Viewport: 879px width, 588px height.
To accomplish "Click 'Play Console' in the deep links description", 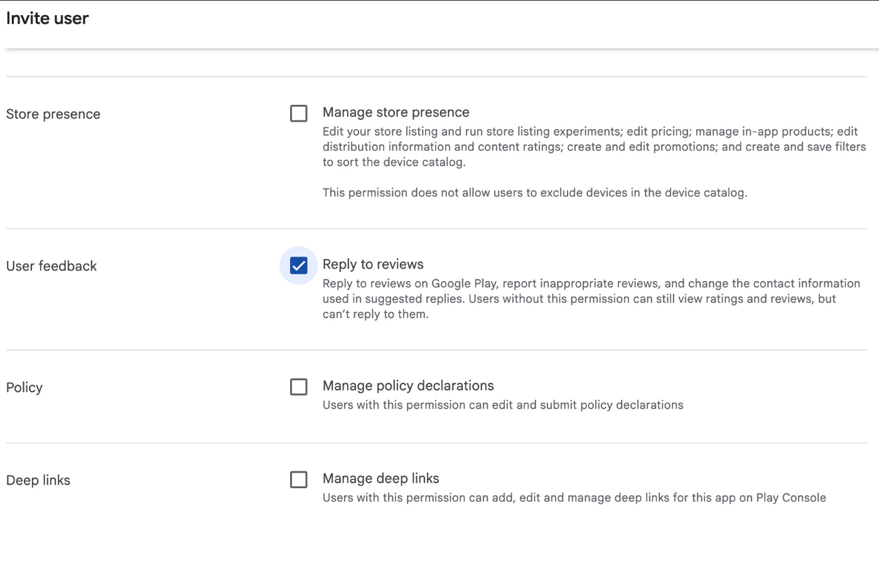I will [x=790, y=498].
